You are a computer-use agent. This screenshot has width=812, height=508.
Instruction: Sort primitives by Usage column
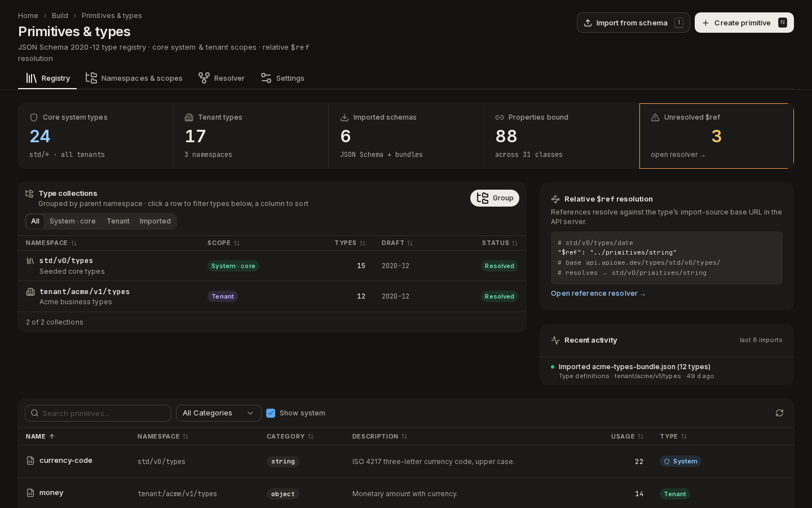pyautogui.click(x=627, y=436)
